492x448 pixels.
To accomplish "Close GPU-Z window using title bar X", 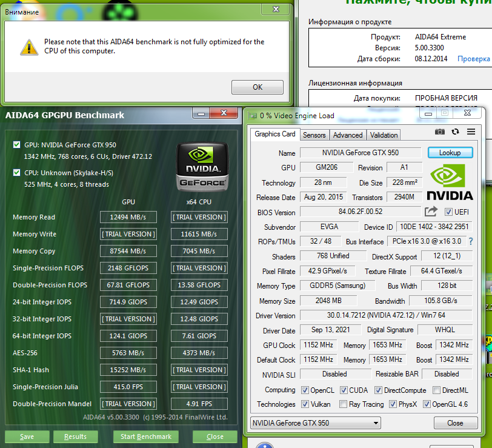I will click(467, 113).
